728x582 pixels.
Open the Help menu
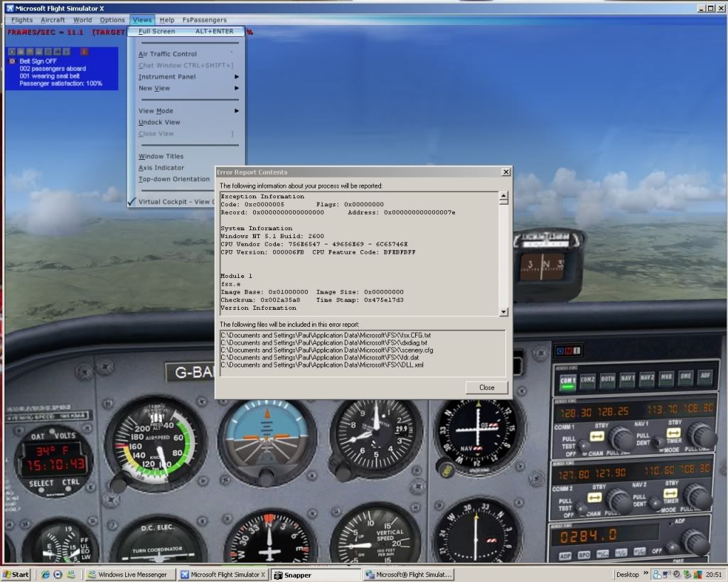[x=167, y=20]
